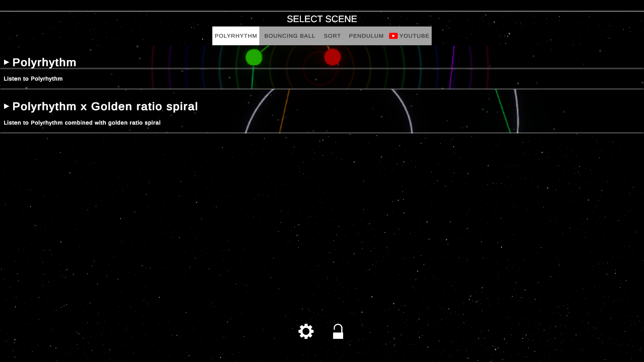Viewport: 644px width, 362px height.
Task: Click the Select Scene heading
Action: 322,19
